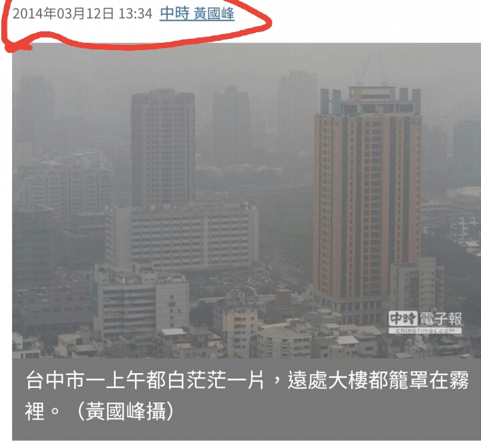Click the wide white mid-rise building
Viewport: 481px width, 448px height.
coord(182,237)
